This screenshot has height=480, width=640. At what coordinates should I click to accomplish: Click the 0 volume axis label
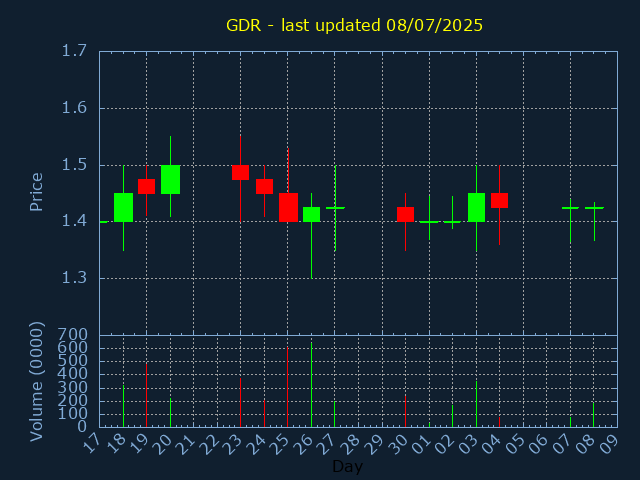coord(82,427)
